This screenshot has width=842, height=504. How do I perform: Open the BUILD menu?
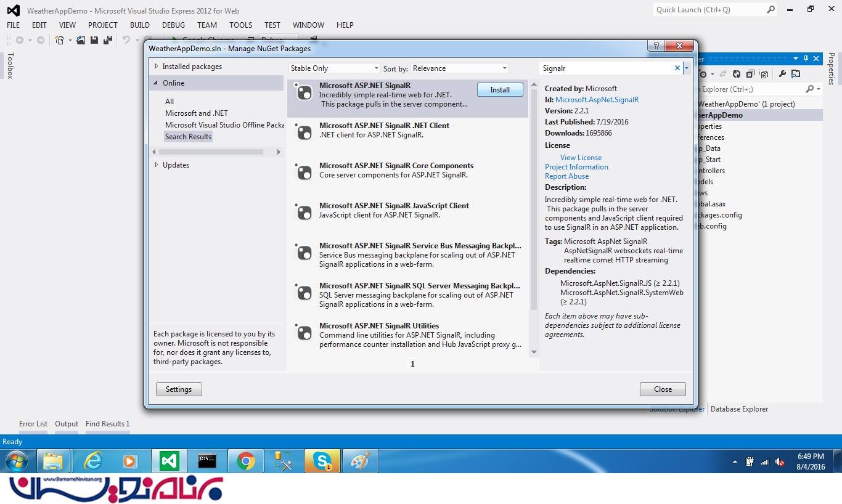tap(139, 25)
